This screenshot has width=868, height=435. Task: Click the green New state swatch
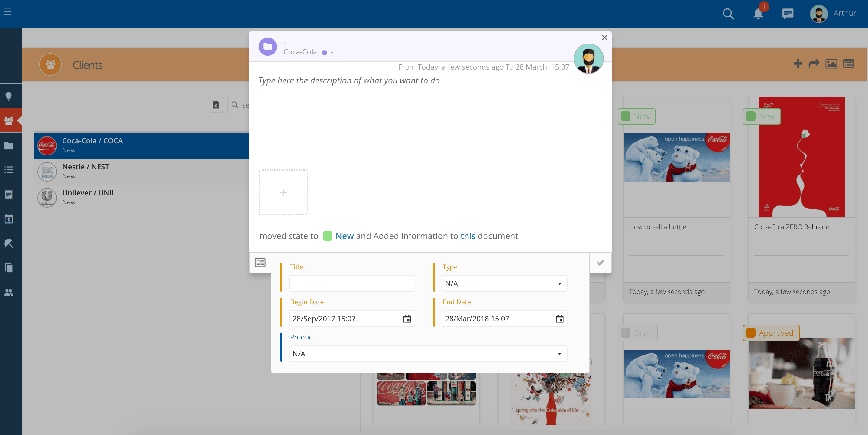[327, 236]
